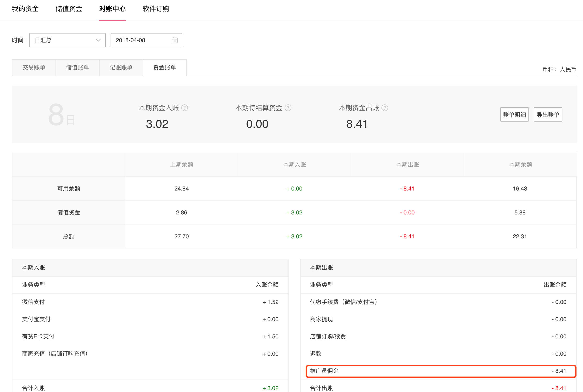
Task: Click the 账单明细 button
Action: (x=514, y=114)
